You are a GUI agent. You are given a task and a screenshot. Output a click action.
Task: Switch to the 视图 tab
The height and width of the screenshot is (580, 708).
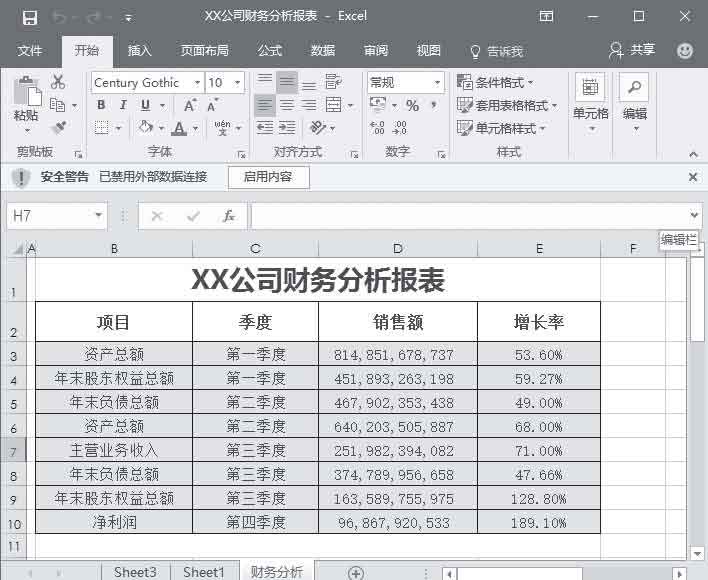point(429,51)
